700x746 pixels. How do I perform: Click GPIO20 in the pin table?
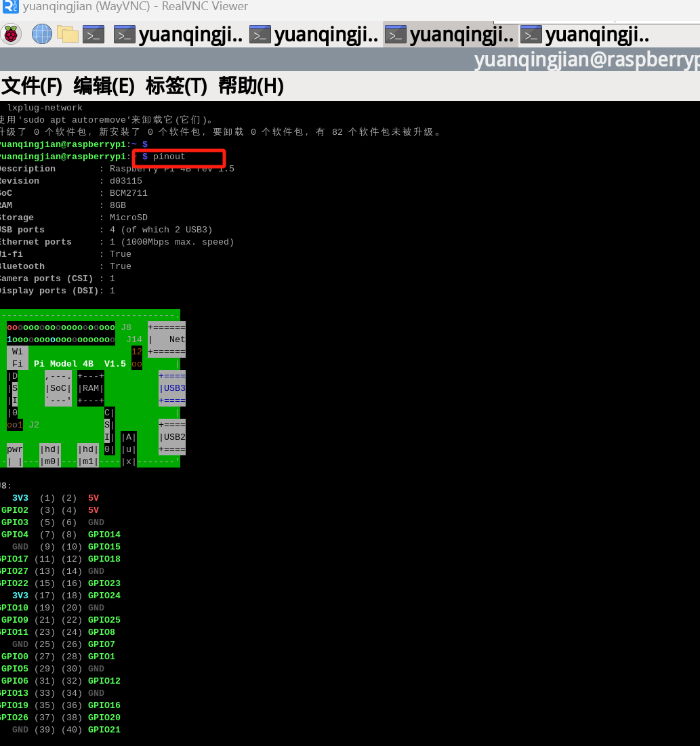(x=104, y=718)
